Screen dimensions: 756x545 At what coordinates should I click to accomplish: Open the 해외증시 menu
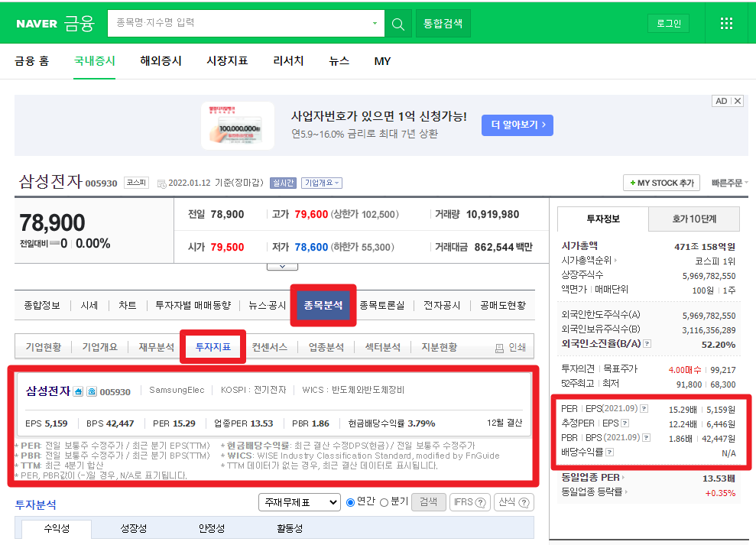click(x=161, y=61)
